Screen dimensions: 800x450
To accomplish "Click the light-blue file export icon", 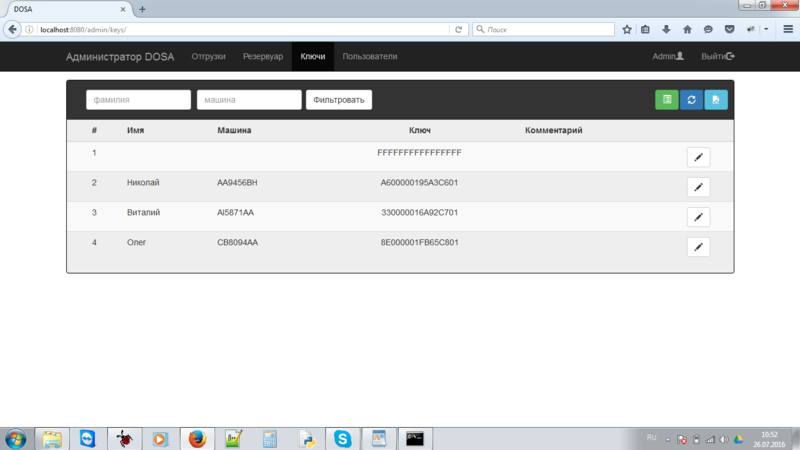I will pos(716,100).
